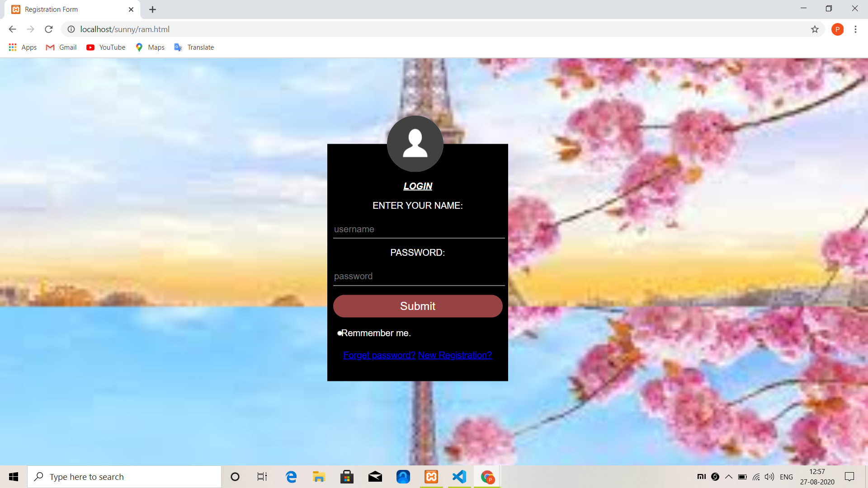Open Microsoft Store from the taskbar
Screen dimensions: 868x488
pyautogui.click(x=347, y=476)
